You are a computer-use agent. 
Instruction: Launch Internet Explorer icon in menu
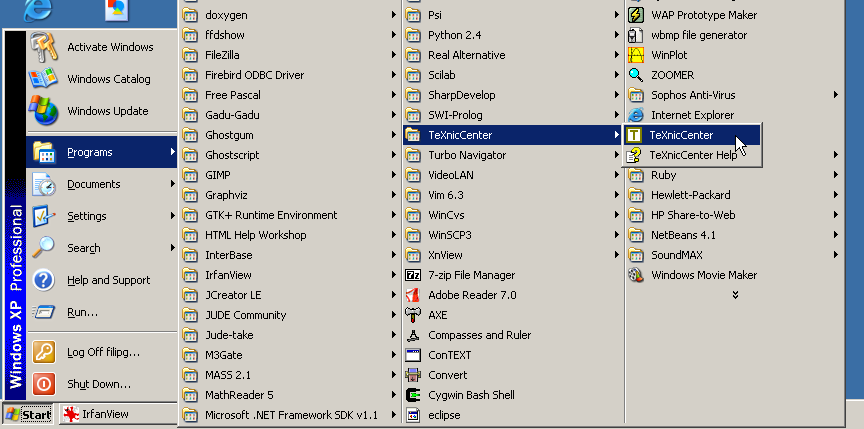tap(636, 115)
